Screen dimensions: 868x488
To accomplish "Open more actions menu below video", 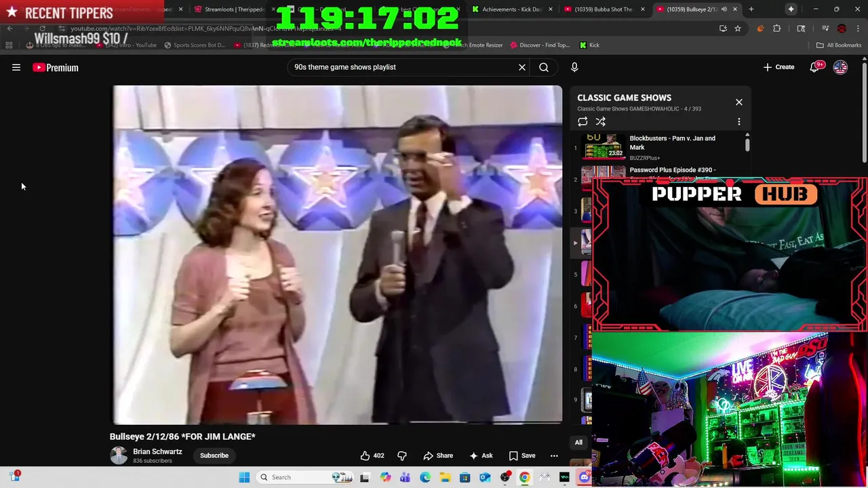I will click(554, 455).
